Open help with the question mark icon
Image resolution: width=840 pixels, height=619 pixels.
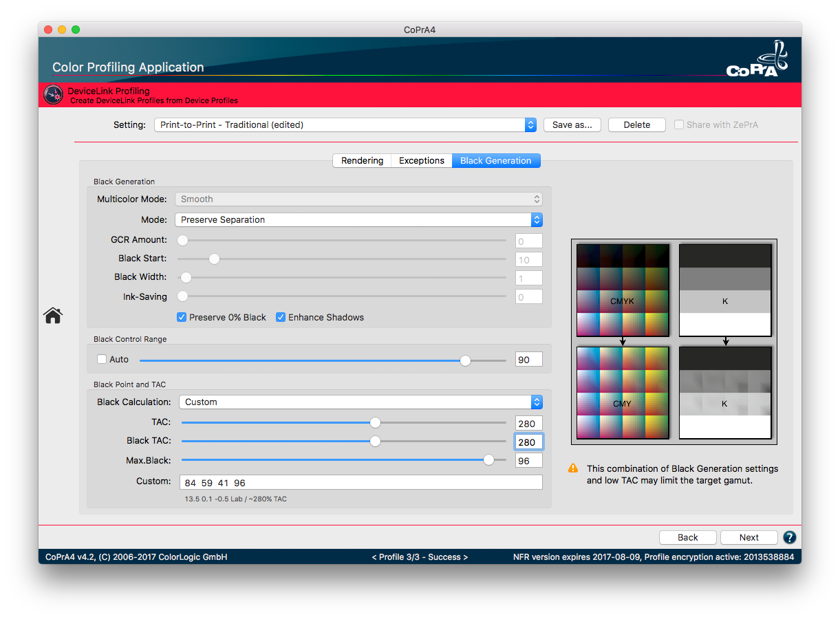tap(790, 538)
